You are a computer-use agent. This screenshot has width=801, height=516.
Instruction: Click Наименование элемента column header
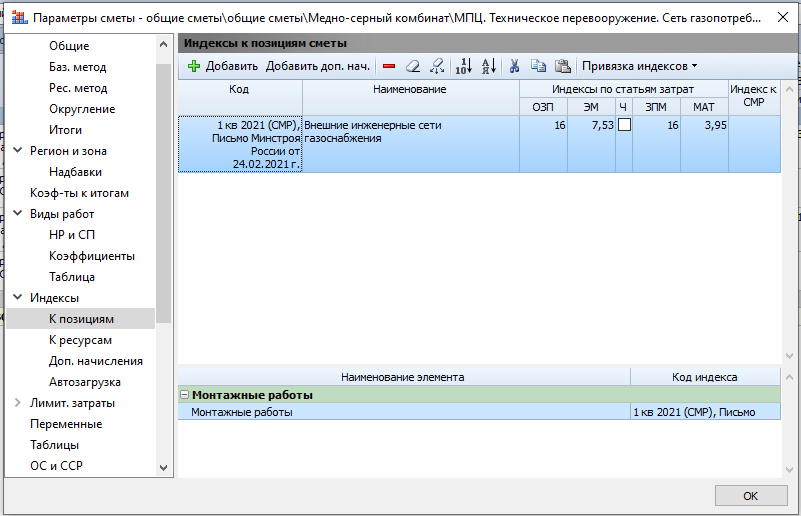(404, 377)
